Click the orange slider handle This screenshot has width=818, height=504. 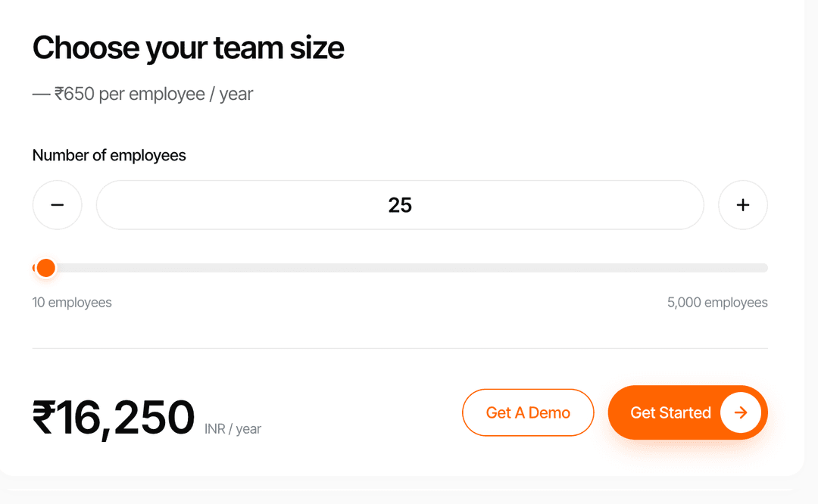(x=46, y=268)
